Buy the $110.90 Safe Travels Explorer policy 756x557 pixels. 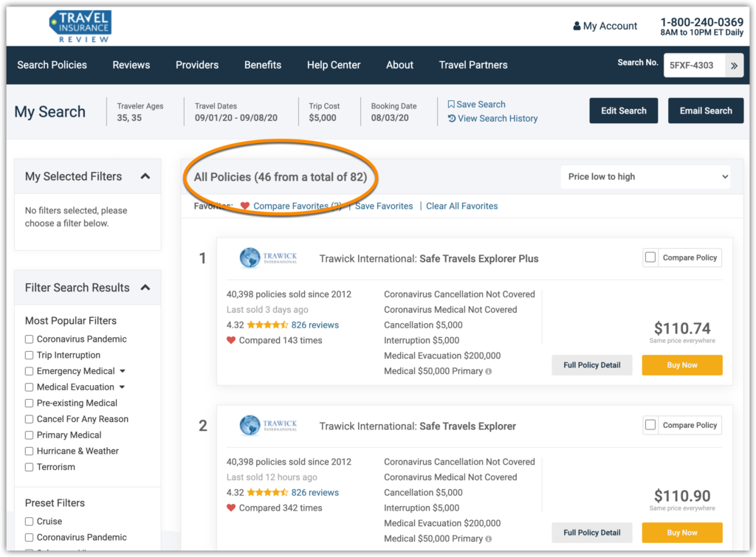tap(682, 533)
